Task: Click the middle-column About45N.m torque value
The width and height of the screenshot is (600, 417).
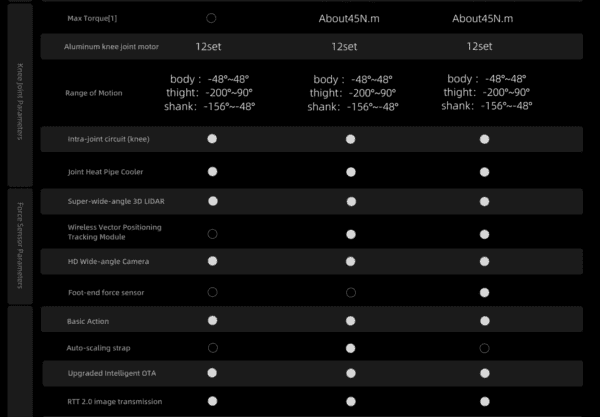Action: tap(351, 18)
